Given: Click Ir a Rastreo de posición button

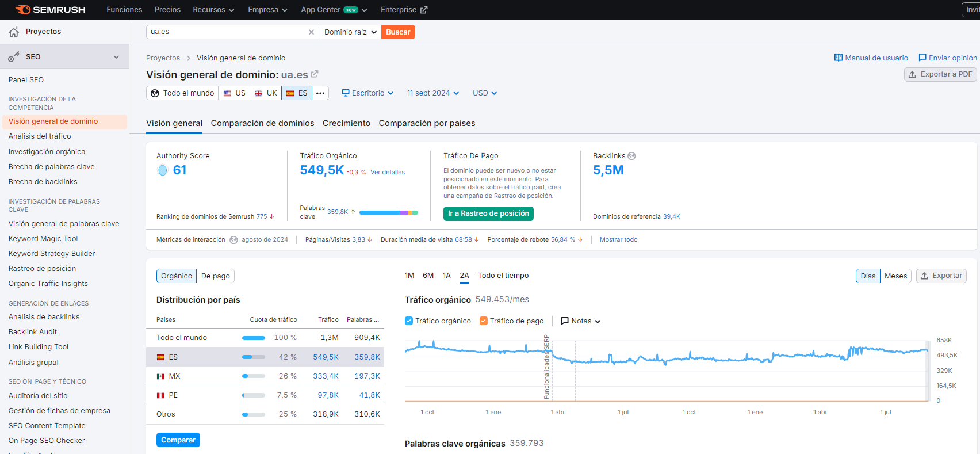Looking at the screenshot, I should (x=488, y=213).
